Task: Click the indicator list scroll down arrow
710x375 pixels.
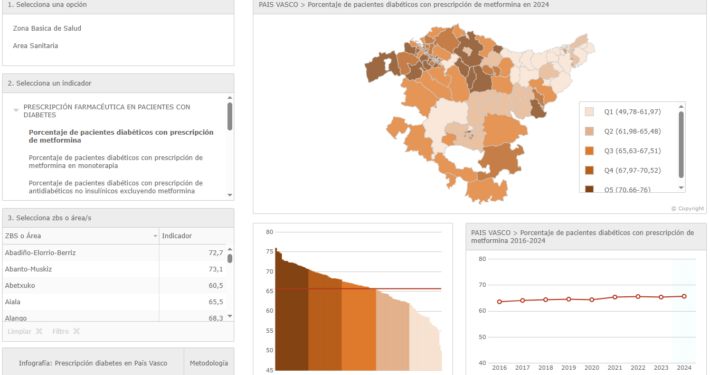Action: tap(230, 195)
